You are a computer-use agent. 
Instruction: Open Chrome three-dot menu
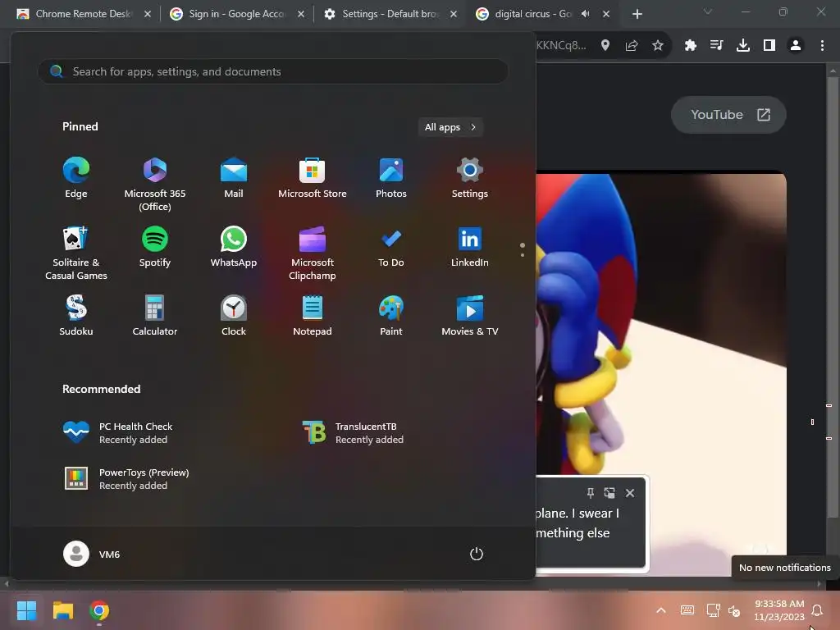[x=822, y=46]
